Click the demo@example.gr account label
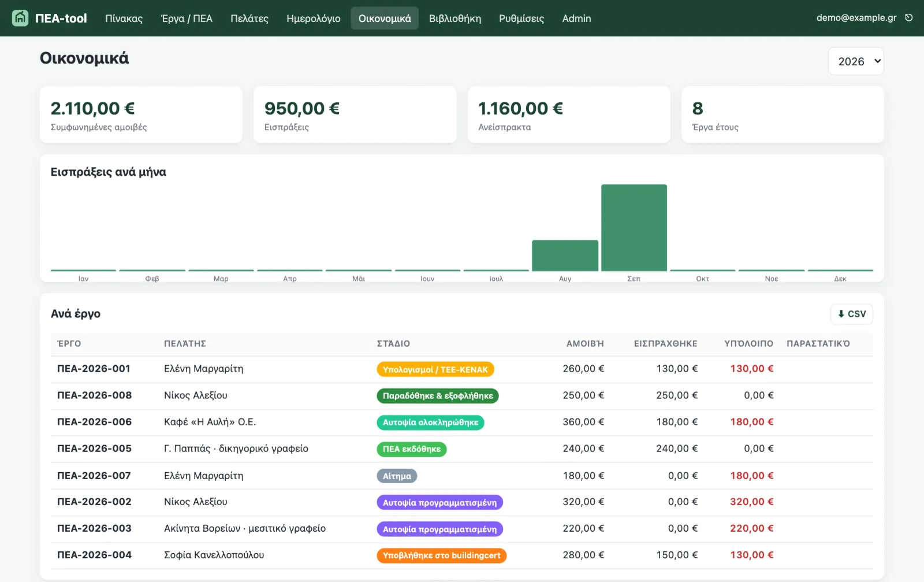Screen dimensions: 924x582 click(856, 18)
